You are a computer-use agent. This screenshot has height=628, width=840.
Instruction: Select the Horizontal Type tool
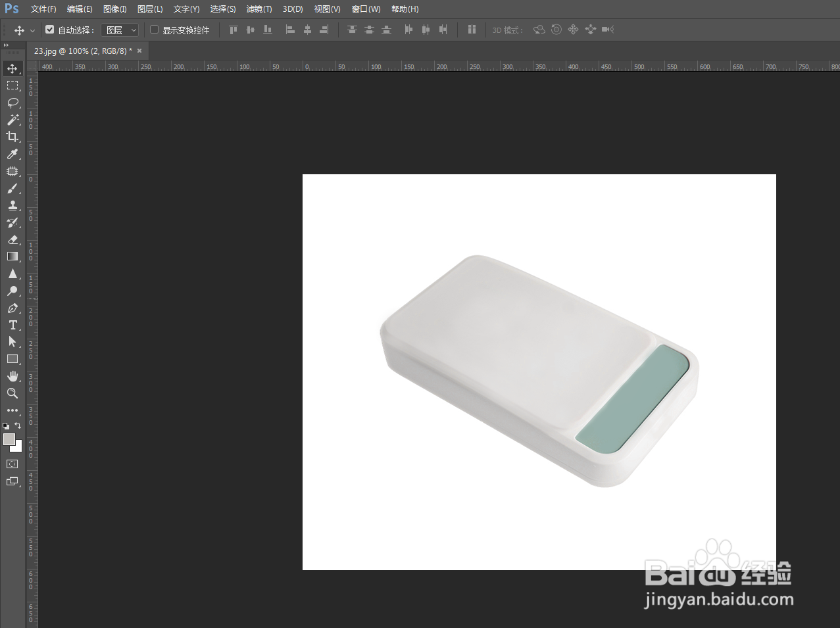click(12, 325)
